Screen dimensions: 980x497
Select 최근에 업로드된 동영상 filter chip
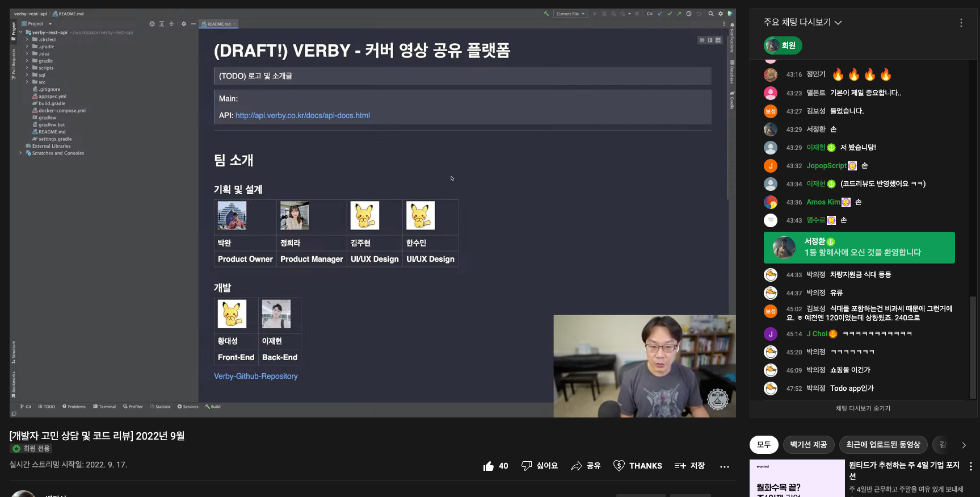pyautogui.click(x=883, y=445)
